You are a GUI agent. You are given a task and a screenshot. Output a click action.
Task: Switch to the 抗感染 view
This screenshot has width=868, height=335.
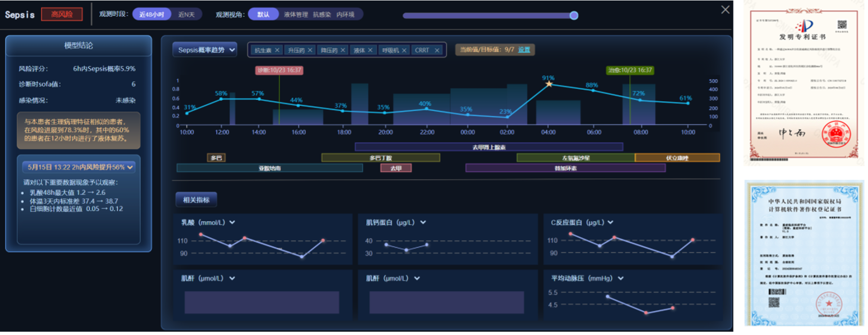click(x=322, y=14)
